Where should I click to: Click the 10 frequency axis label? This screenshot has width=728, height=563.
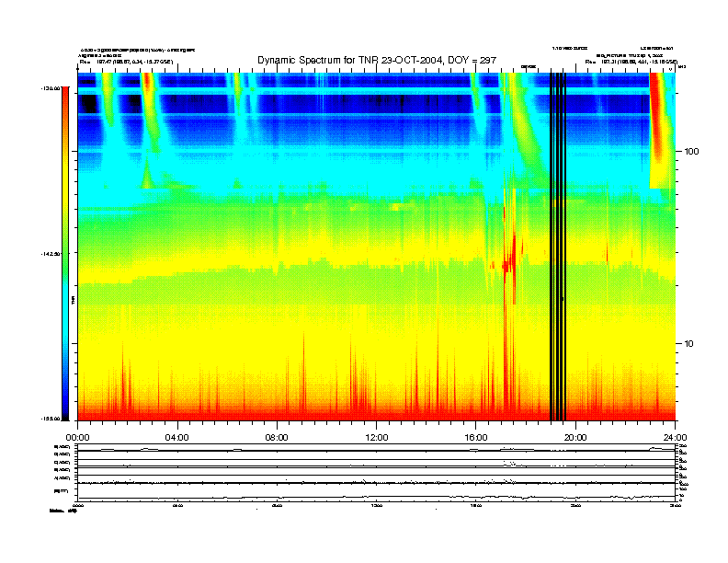689,344
